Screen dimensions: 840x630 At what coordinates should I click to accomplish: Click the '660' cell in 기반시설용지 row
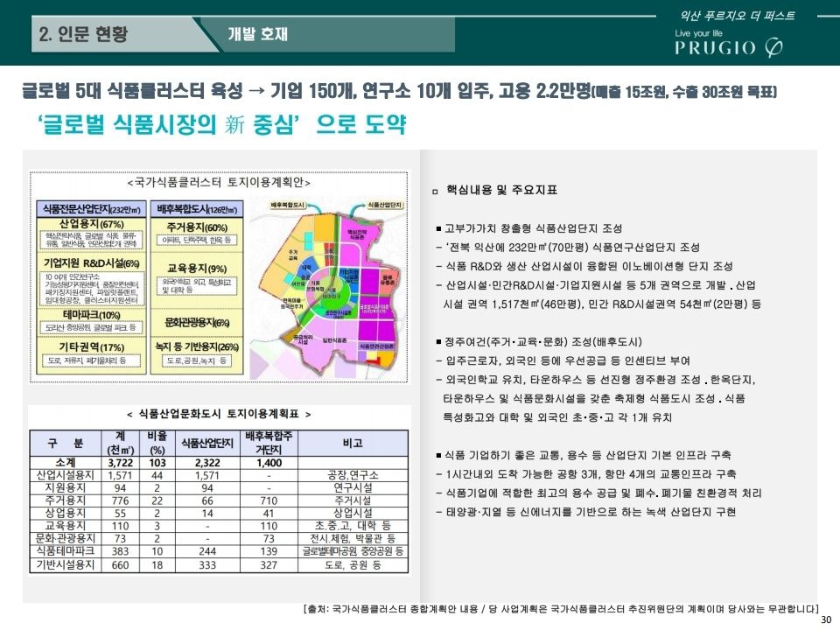(x=121, y=565)
